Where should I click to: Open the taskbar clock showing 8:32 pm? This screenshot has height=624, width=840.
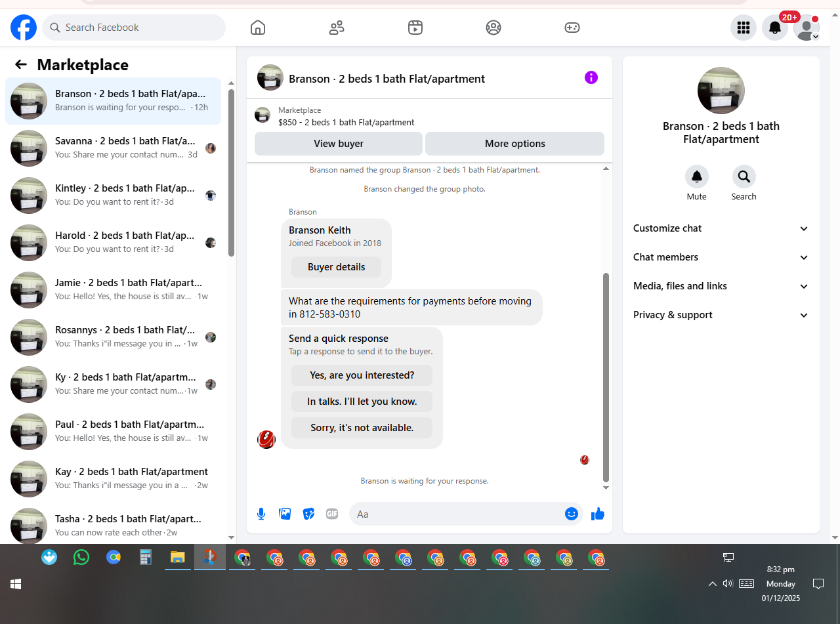click(x=781, y=583)
